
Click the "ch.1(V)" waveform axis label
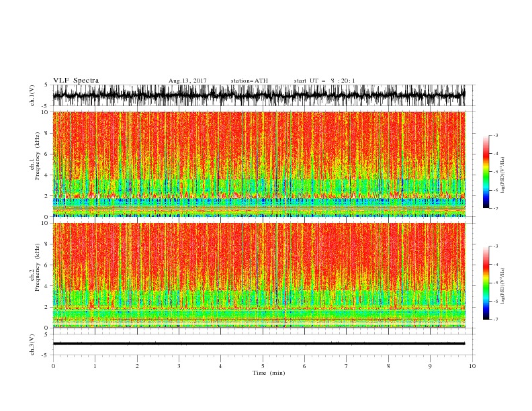pyautogui.click(x=32, y=95)
